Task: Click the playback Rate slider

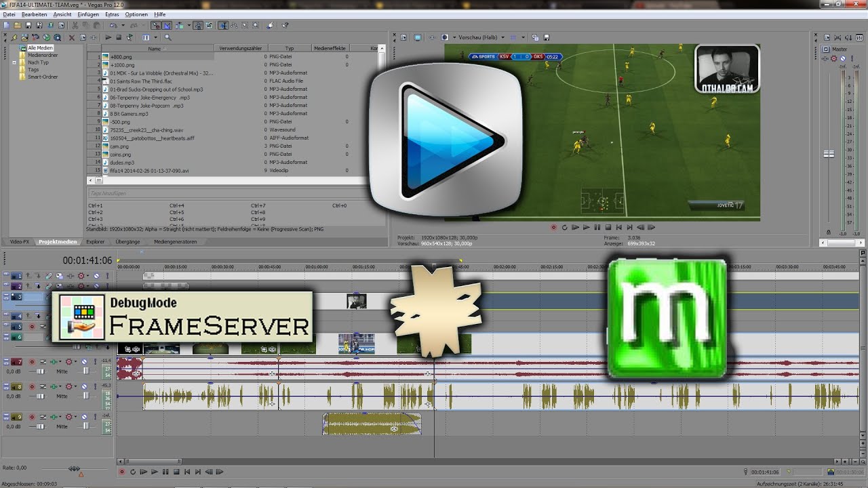Action: pos(73,468)
